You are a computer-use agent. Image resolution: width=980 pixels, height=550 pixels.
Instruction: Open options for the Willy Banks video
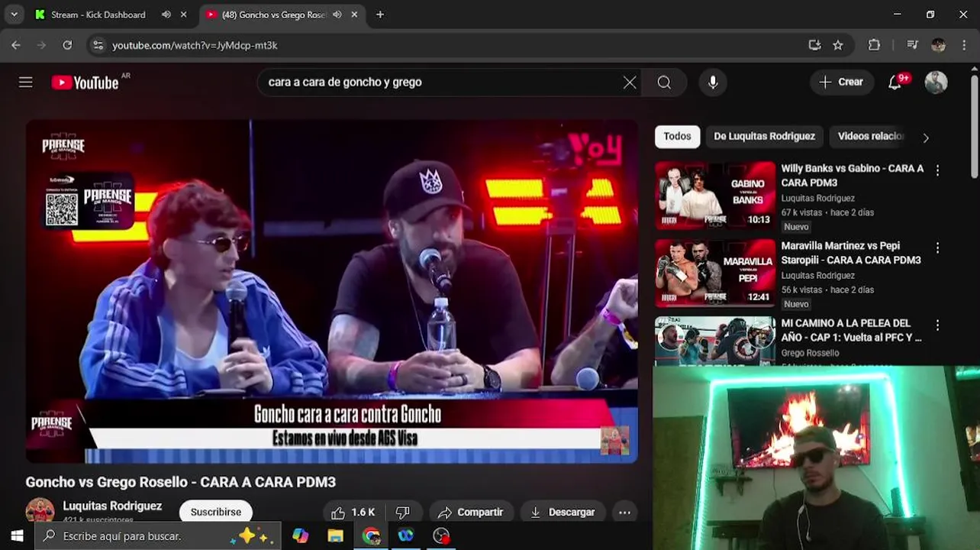point(937,170)
